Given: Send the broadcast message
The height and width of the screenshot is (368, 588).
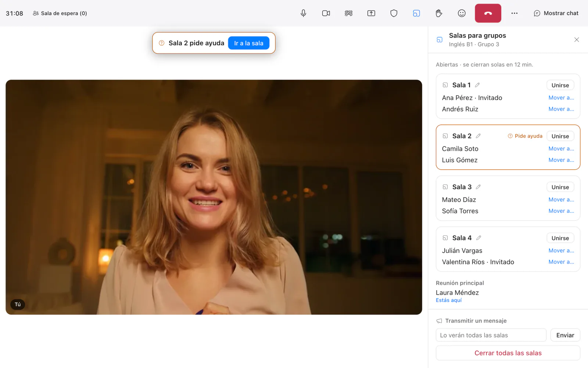Looking at the screenshot, I should pyautogui.click(x=565, y=335).
